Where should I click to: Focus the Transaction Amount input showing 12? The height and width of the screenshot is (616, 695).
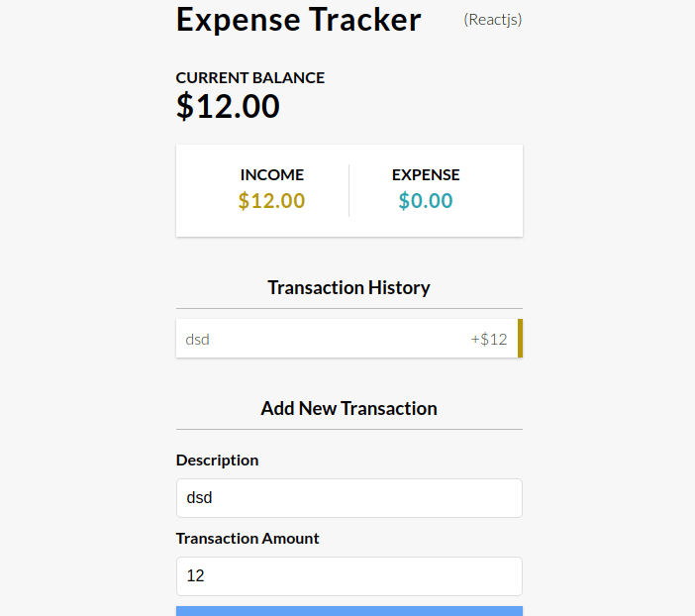[x=348, y=575]
